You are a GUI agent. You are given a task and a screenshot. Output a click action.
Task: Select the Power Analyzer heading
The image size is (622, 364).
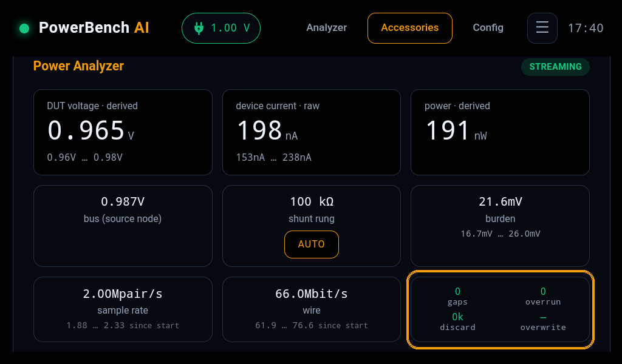(x=78, y=66)
